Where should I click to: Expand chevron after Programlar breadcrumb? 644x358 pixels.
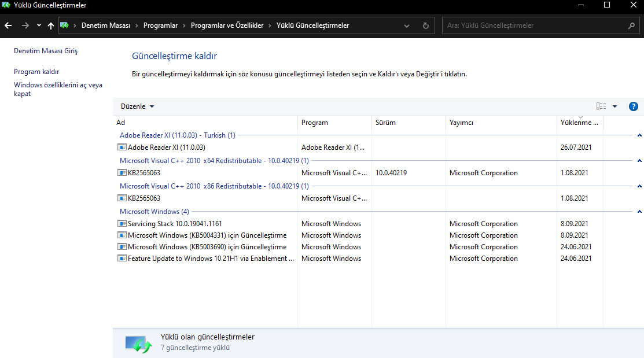click(185, 25)
